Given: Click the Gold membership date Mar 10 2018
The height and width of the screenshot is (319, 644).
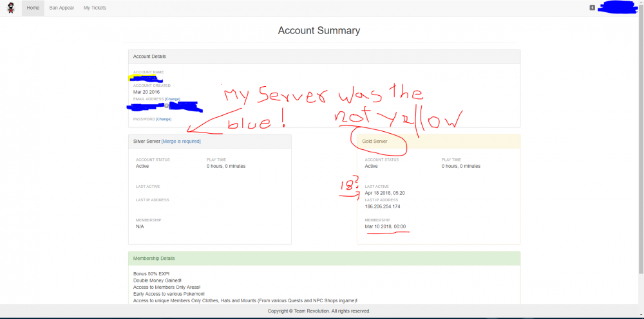Looking at the screenshot, I should 384,226.
